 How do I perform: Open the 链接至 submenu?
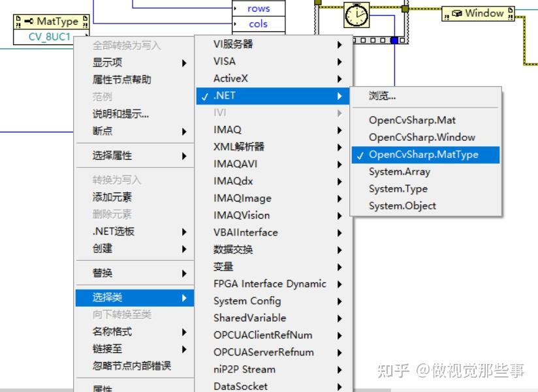[x=135, y=349]
